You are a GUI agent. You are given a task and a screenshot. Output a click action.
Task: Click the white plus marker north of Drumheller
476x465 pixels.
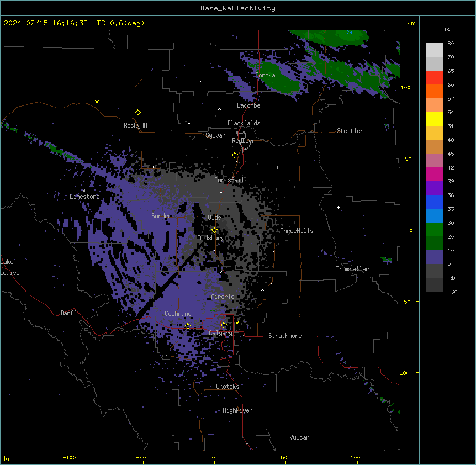tap(338, 207)
